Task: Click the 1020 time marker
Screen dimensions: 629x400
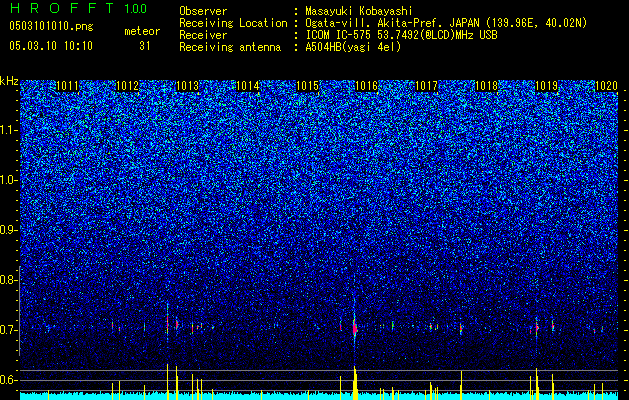Action: click(606, 86)
